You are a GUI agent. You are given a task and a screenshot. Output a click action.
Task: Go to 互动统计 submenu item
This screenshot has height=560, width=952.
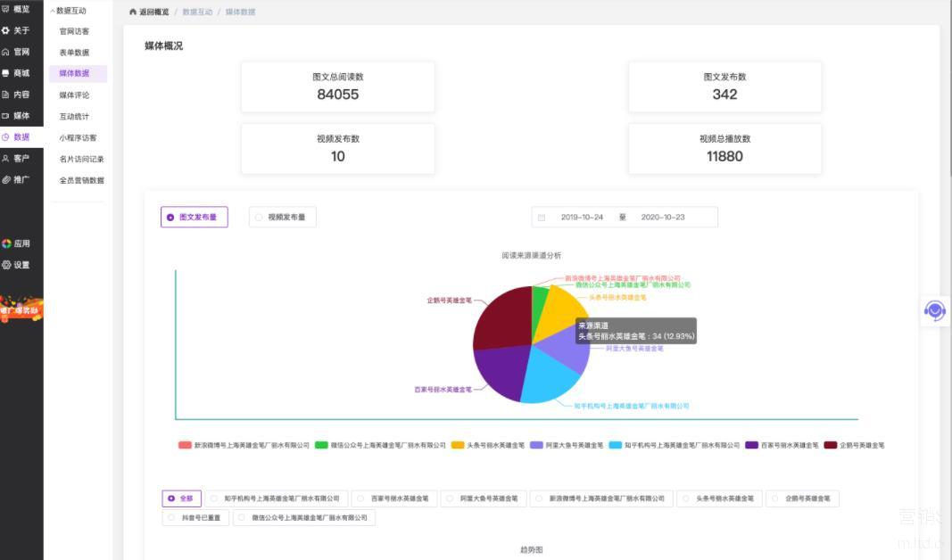(x=74, y=117)
